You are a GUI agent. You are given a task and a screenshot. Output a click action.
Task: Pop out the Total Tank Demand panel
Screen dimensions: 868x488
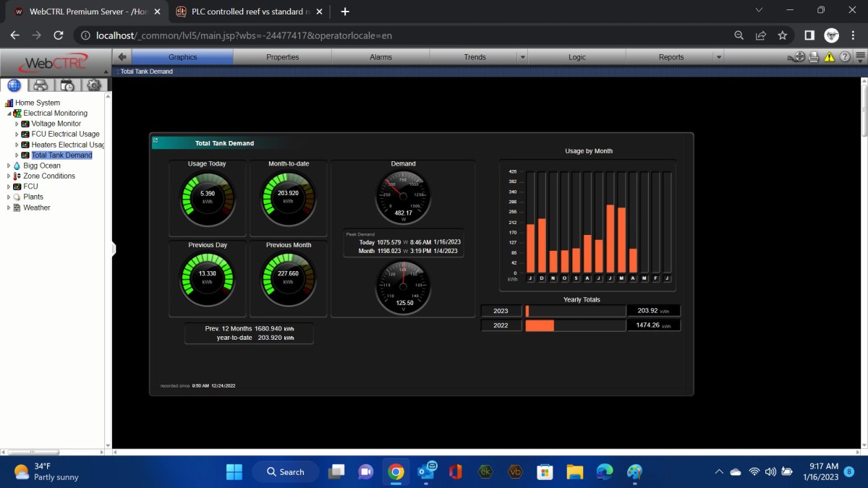point(156,141)
